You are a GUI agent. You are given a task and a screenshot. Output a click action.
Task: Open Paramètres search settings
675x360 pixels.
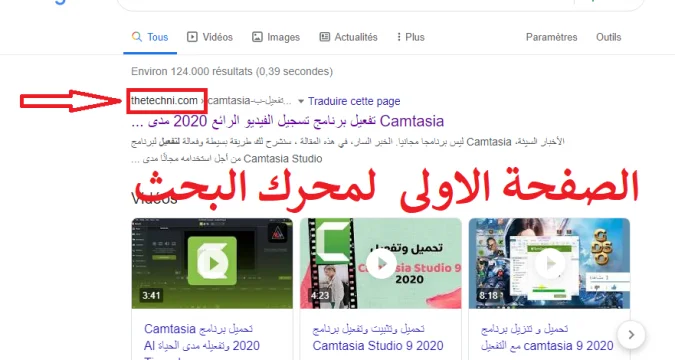(551, 37)
